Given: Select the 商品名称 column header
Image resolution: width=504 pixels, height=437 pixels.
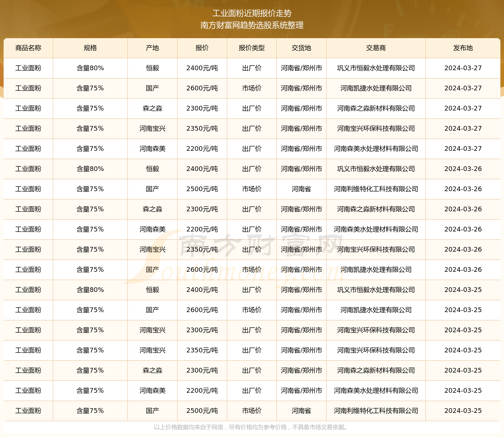Looking at the screenshot, I should click(28, 48).
